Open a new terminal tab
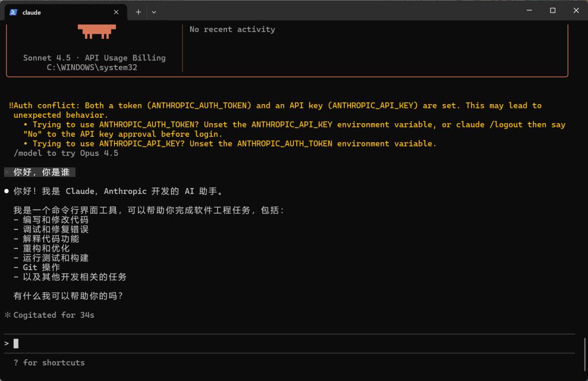This screenshot has width=588, height=381. click(138, 12)
